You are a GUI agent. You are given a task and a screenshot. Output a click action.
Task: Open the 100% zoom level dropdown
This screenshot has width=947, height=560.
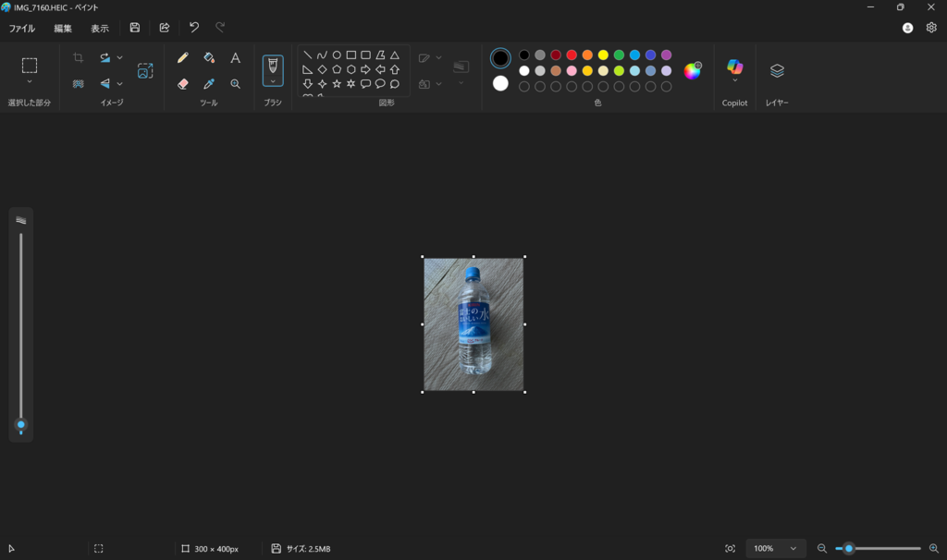click(x=776, y=549)
